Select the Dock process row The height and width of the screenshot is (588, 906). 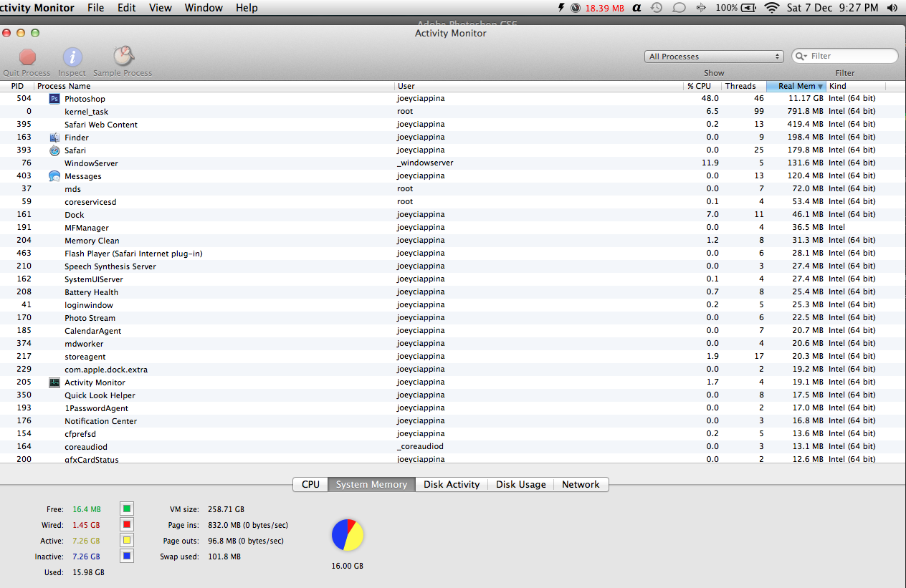point(453,215)
